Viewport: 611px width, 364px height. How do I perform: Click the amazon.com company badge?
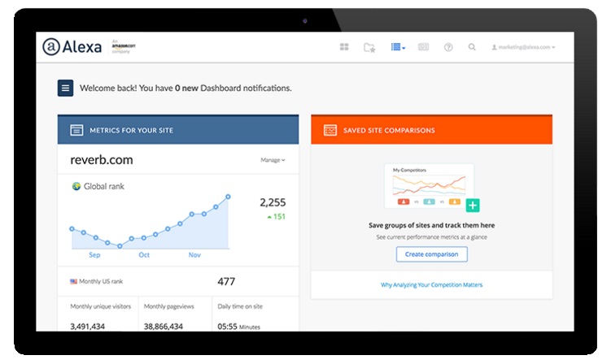pos(123,46)
